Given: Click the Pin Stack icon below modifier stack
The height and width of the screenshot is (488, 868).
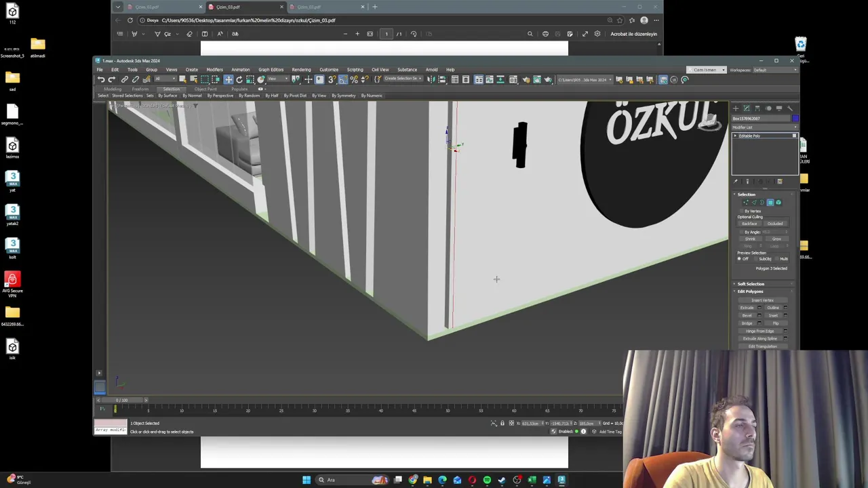Looking at the screenshot, I should 735,181.
